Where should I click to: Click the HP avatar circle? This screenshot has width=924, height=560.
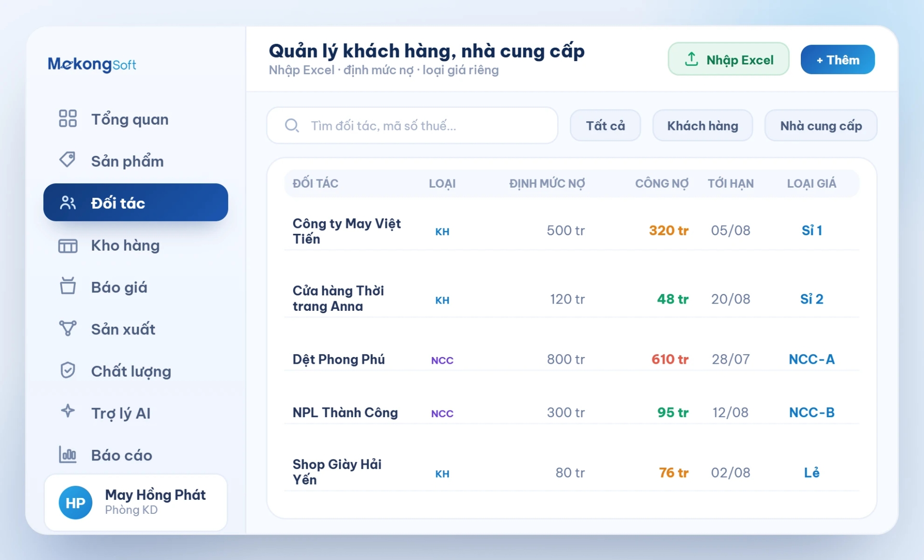coord(76,503)
